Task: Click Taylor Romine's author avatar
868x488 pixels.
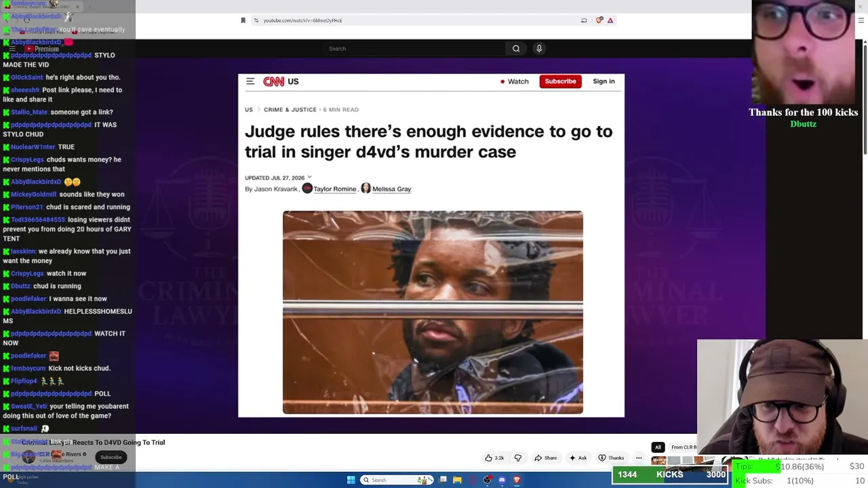Action: (307, 188)
